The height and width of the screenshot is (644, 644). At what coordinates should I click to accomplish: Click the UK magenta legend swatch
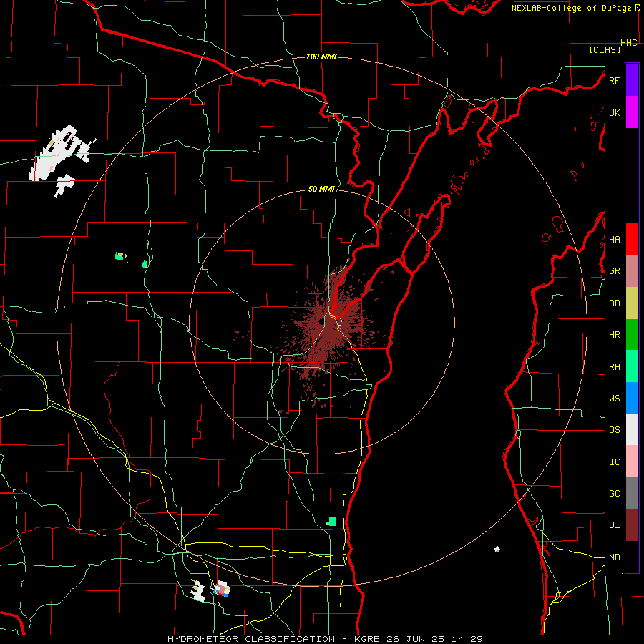pos(632,112)
